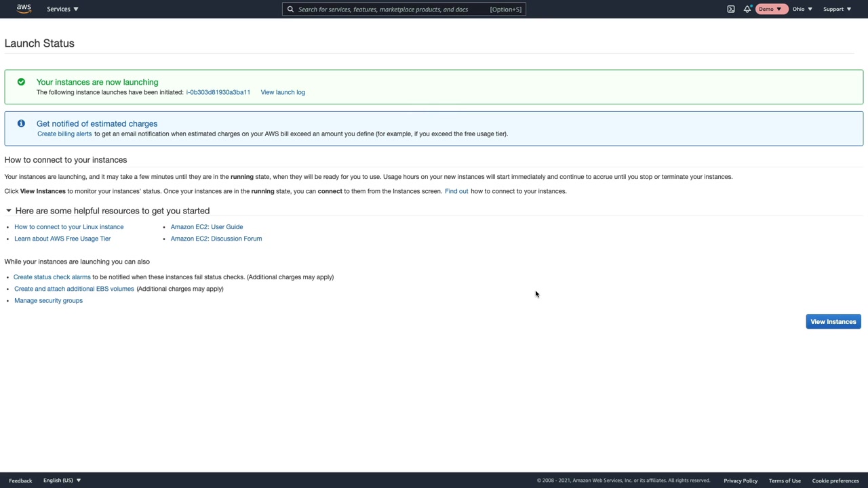Viewport: 868px width, 488px height.
Task: Open the Terms of Use
Action: point(785,481)
